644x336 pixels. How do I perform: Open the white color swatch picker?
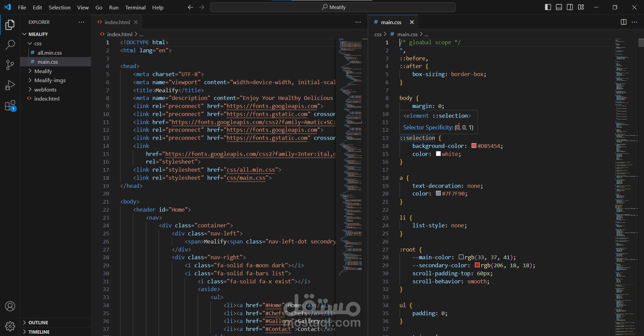(438, 154)
